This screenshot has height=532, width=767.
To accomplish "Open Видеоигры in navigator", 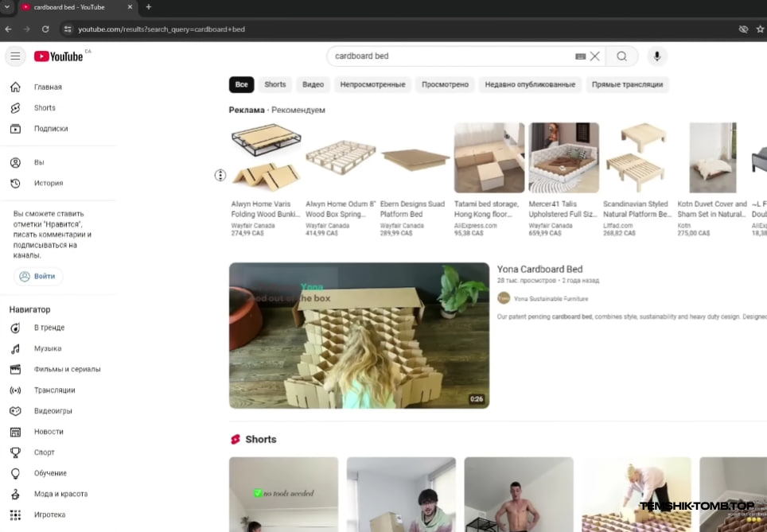I will pyautogui.click(x=58, y=411).
